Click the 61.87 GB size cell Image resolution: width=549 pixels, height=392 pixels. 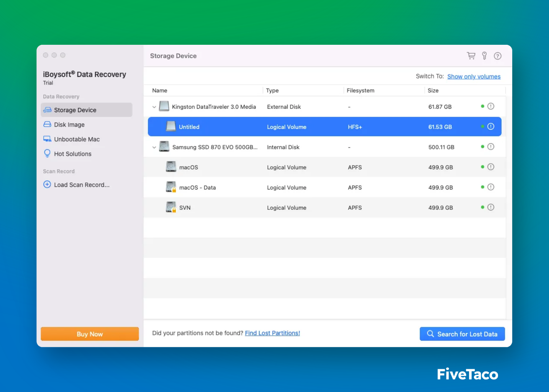(440, 107)
